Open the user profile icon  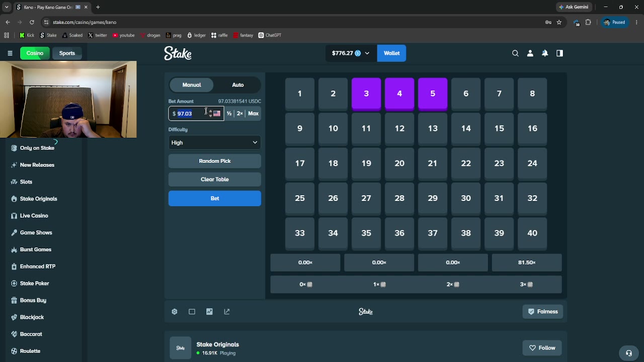click(x=530, y=53)
